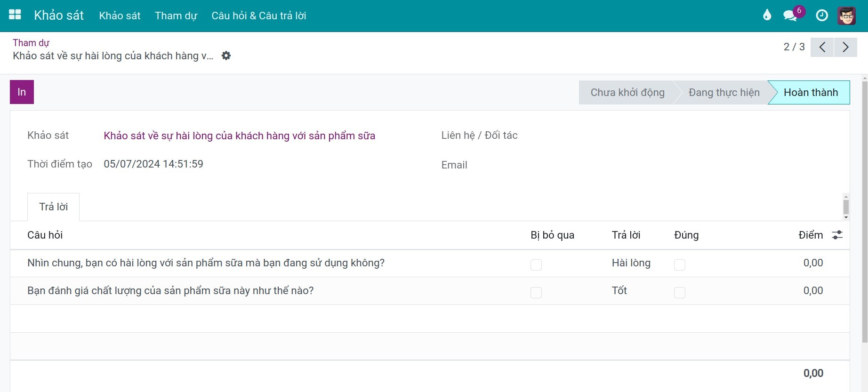Click the answer cell 'Hài lòng'
This screenshot has height=392, width=868.
[631, 263]
